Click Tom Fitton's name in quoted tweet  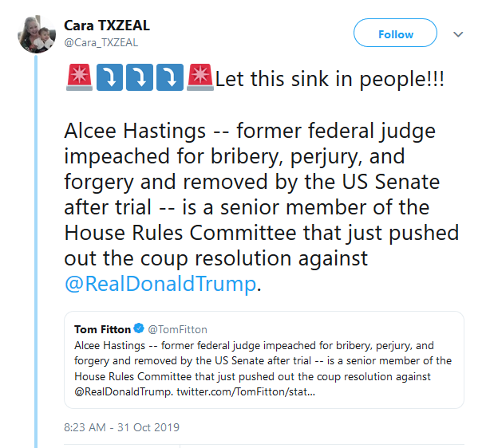coord(101,328)
